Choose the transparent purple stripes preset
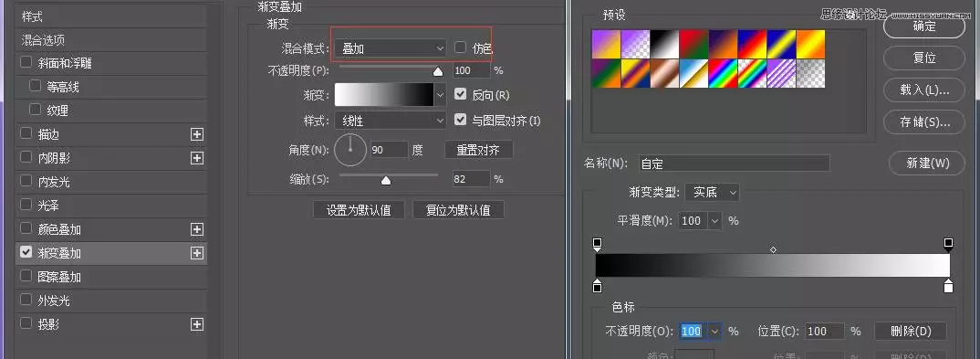Viewport: 980px width, 359px height. pos(781,74)
